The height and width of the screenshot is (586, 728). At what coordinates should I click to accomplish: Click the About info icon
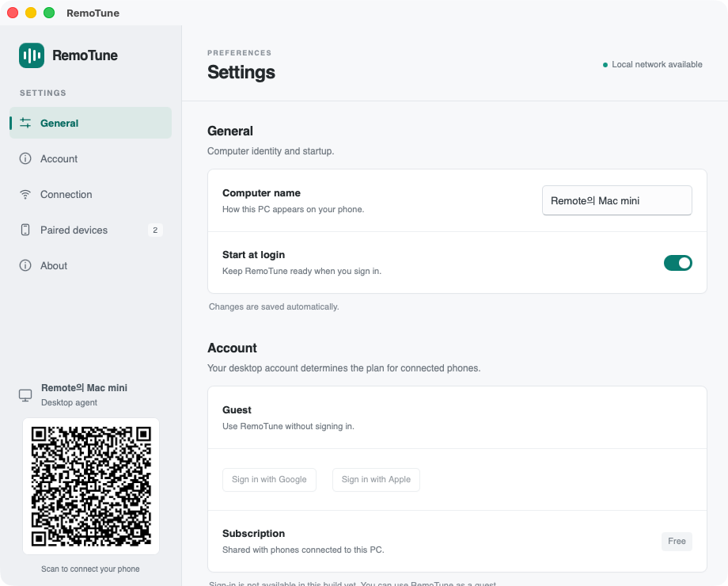tap(25, 265)
